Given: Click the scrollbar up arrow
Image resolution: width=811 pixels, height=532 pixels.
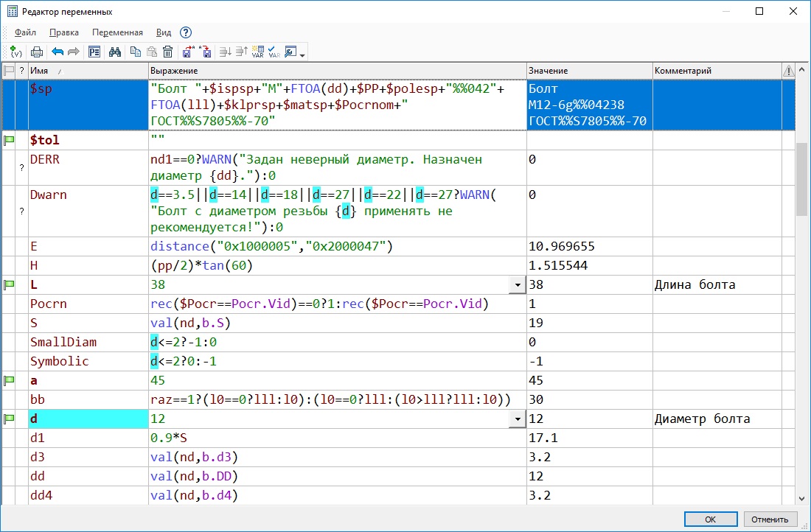Looking at the screenshot, I should 801,69.
